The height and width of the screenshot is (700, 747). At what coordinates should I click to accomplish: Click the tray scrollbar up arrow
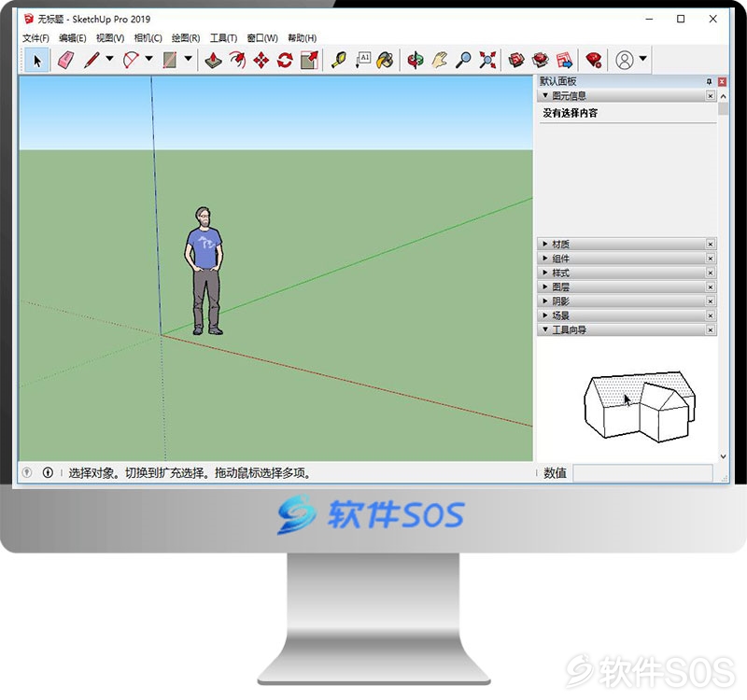pyautogui.click(x=723, y=96)
